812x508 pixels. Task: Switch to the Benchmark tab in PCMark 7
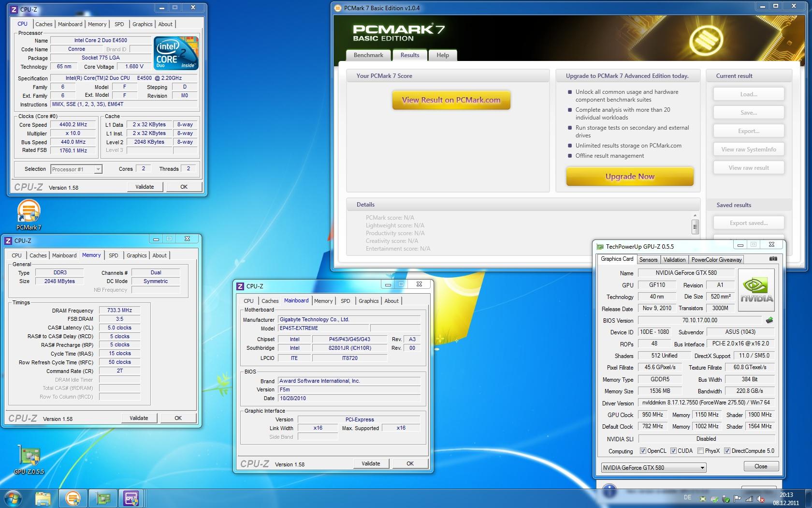368,55
